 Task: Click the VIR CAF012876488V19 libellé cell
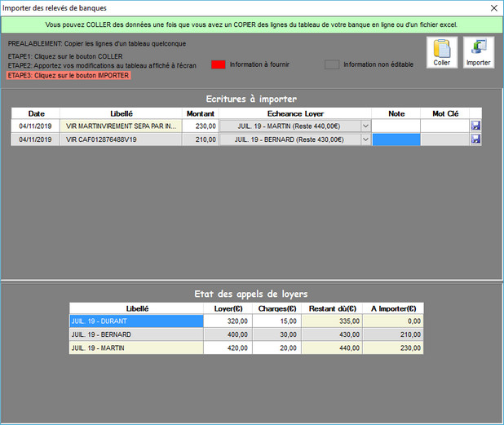click(x=121, y=139)
